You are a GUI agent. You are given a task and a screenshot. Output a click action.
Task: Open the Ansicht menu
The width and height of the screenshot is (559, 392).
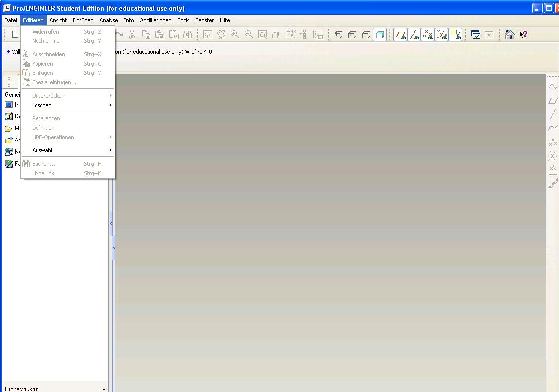pos(58,20)
